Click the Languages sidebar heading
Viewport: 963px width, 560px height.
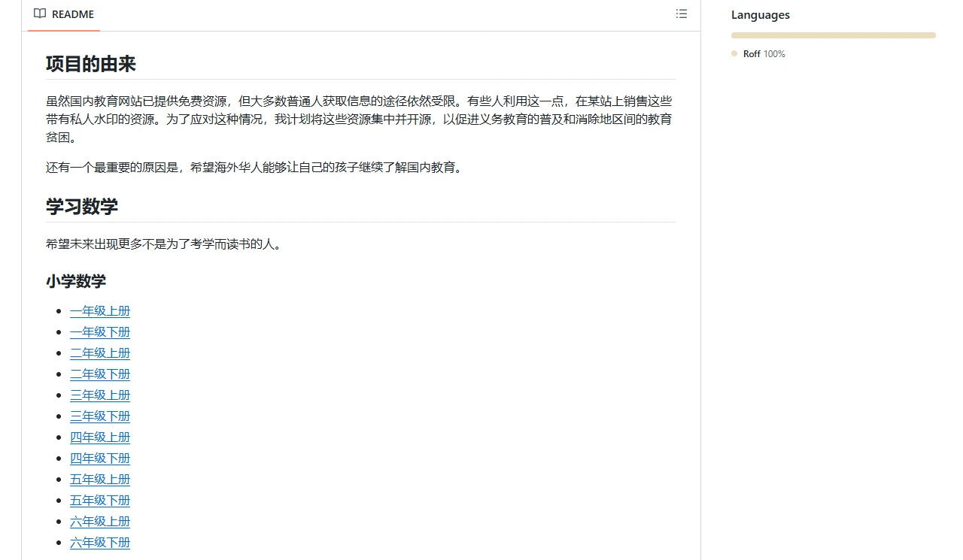(761, 15)
